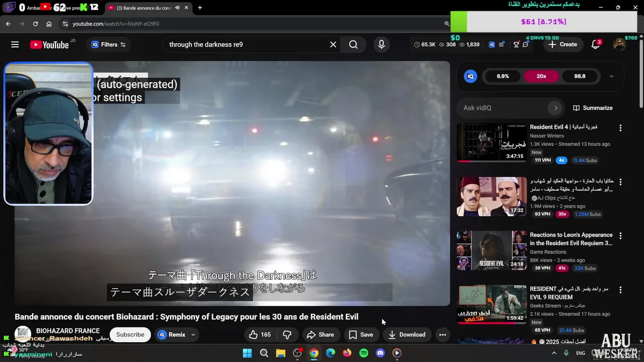The image size is (644, 362).
Task: Open the 17:32 AJ Clips video thumbnail
Action: click(492, 197)
